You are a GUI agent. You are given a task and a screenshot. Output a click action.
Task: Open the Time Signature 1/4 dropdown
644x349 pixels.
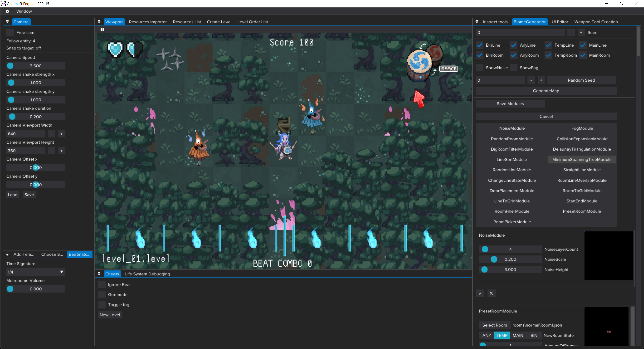click(x=35, y=272)
